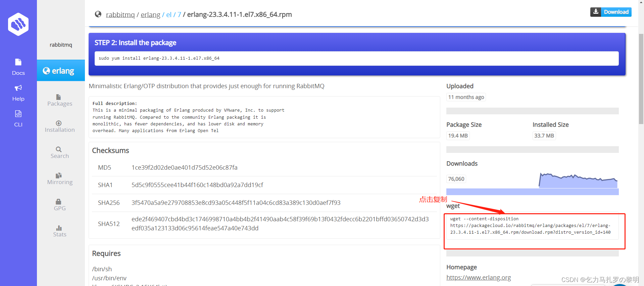Follow the 7 breadcrumb link

point(179,14)
